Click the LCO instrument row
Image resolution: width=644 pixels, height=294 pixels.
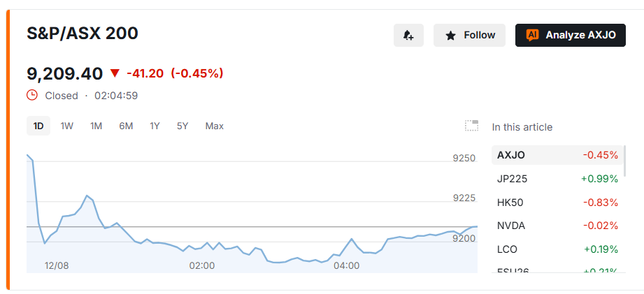point(557,249)
